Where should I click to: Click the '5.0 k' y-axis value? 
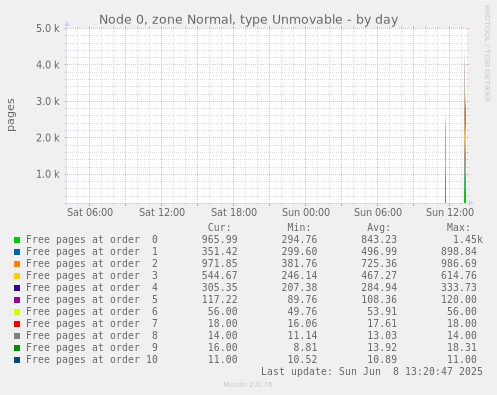tap(48, 28)
